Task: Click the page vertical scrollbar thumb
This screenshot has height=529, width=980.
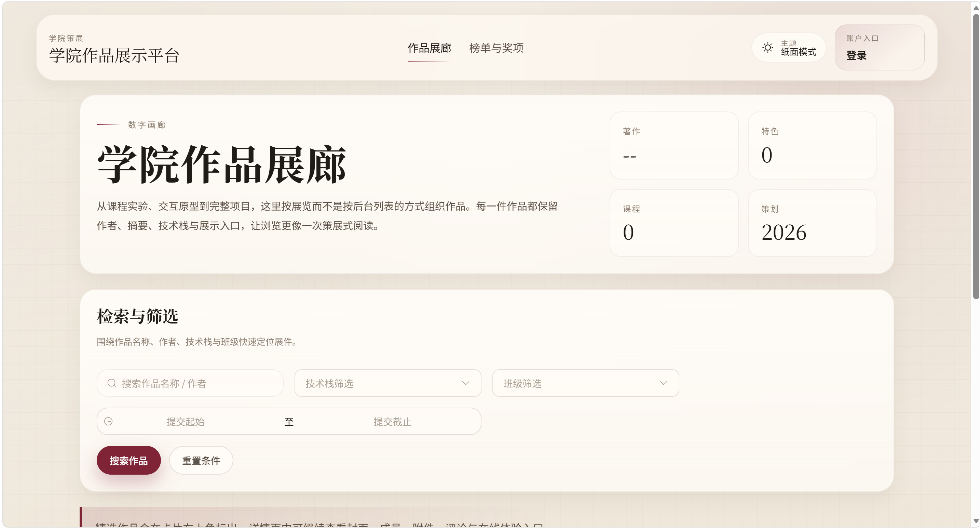Action: (x=976, y=156)
